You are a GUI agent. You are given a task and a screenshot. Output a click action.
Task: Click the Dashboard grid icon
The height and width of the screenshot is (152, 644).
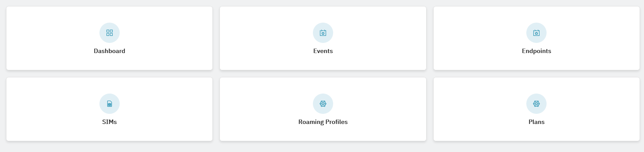pyautogui.click(x=110, y=33)
